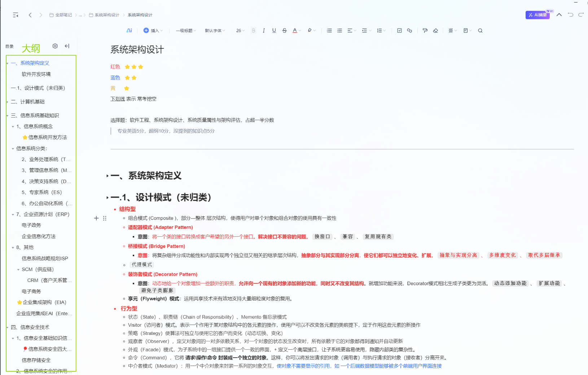Click the eraser clear formatting icon
588x375 pixels.
pyautogui.click(x=435, y=31)
